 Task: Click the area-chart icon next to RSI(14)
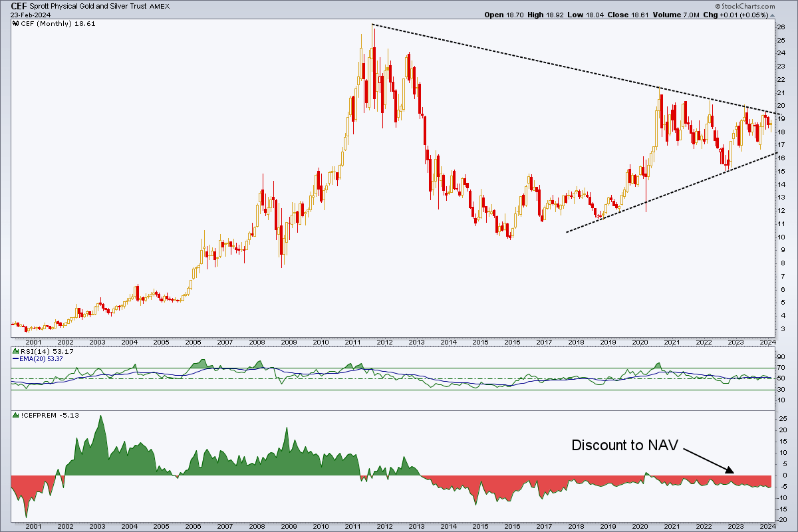[17, 352]
